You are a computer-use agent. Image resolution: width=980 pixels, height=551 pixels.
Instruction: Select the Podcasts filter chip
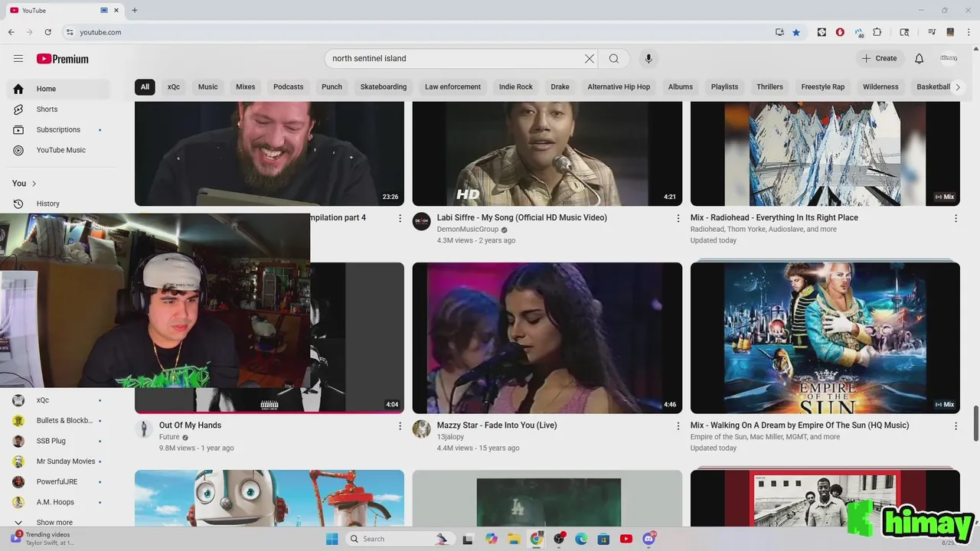click(x=289, y=86)
